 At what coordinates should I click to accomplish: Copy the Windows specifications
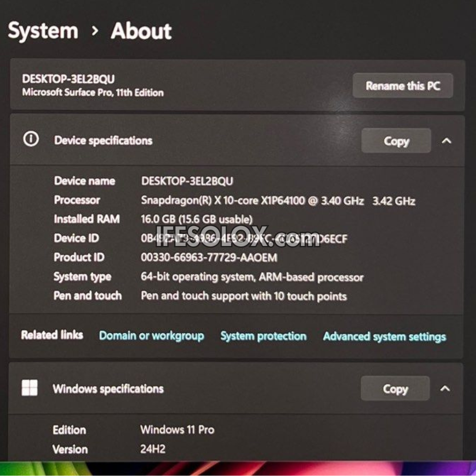coord(395,389)
